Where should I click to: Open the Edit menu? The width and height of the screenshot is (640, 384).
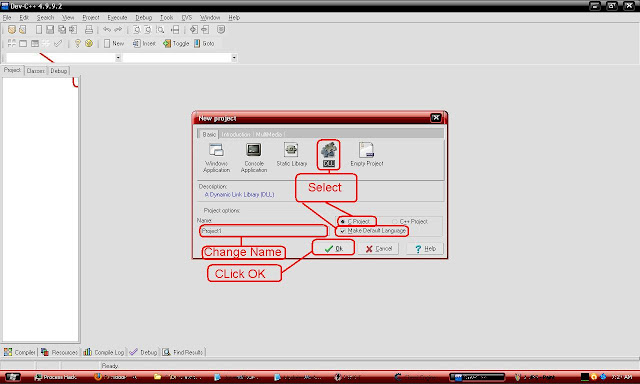24,18
